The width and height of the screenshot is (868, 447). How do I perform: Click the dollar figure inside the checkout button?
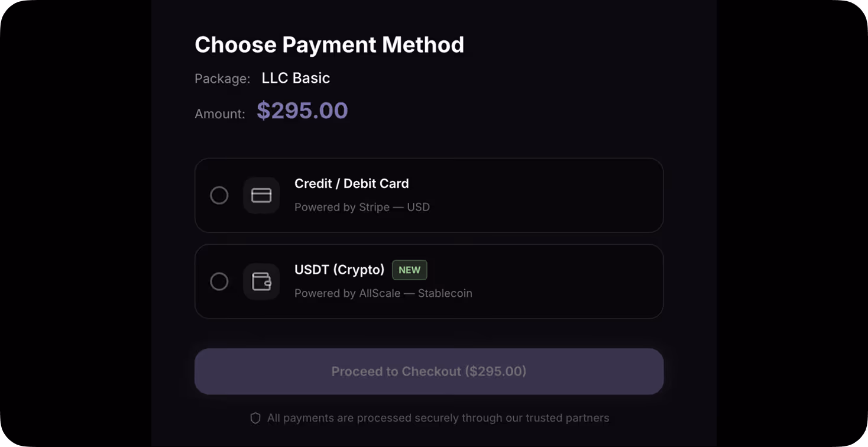tap(495, 371)
